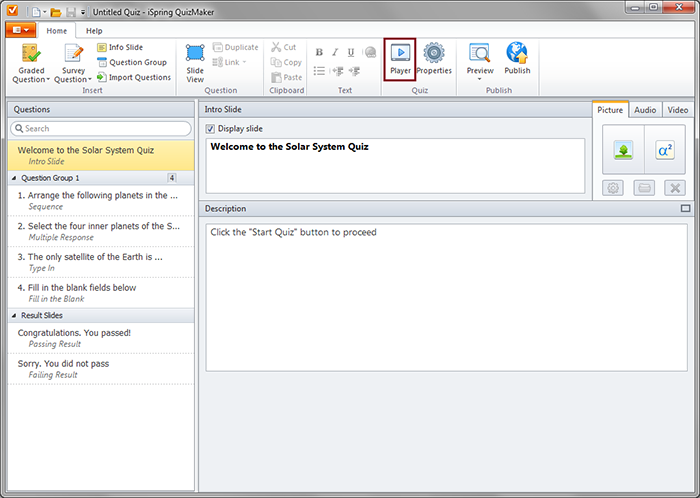Insert an Info Slide
This screenshot has height=498, width=700.
(x=120, y=47)
